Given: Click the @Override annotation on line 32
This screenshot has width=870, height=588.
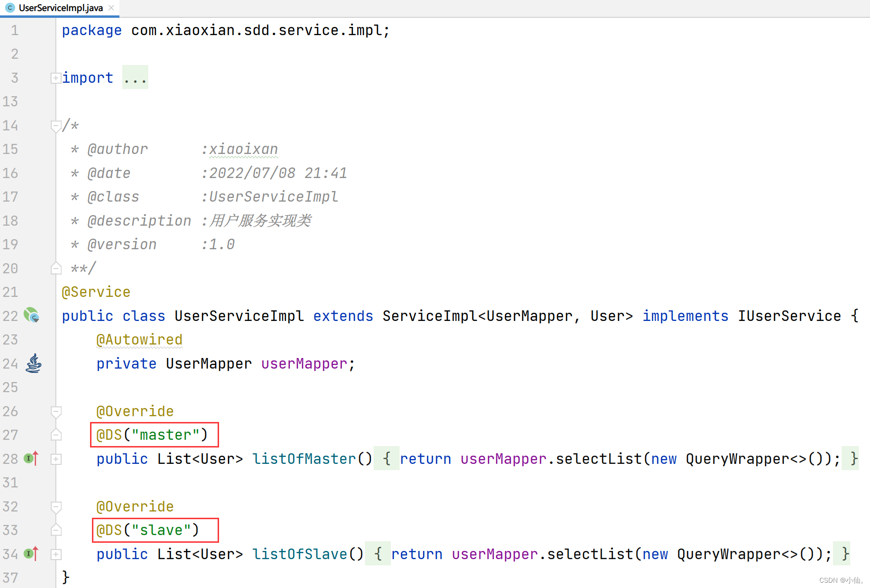Looking at the screenshot, I should [x=135, y=507].
